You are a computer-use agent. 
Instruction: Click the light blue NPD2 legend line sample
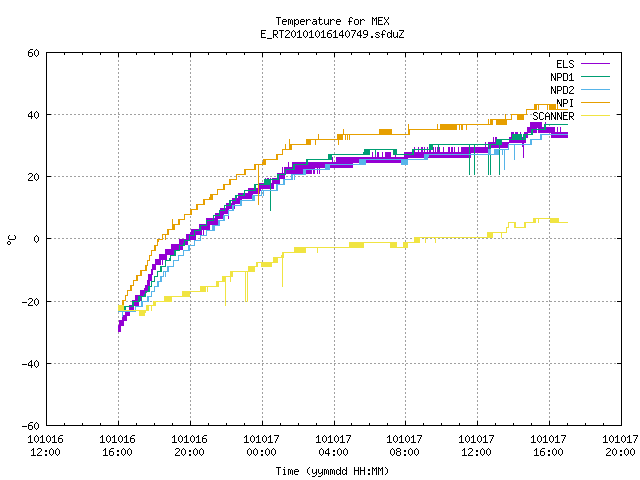point(596,90)
